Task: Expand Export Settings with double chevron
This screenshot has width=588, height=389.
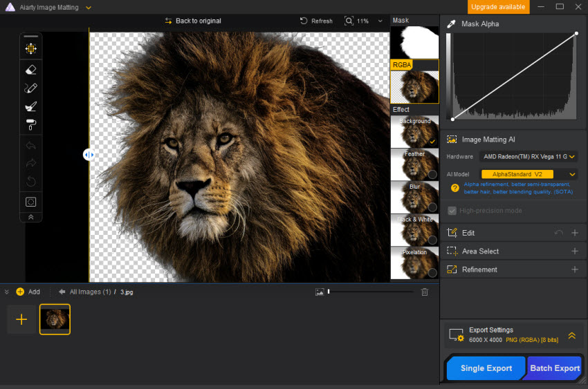Action: click(x=571, y=336)
